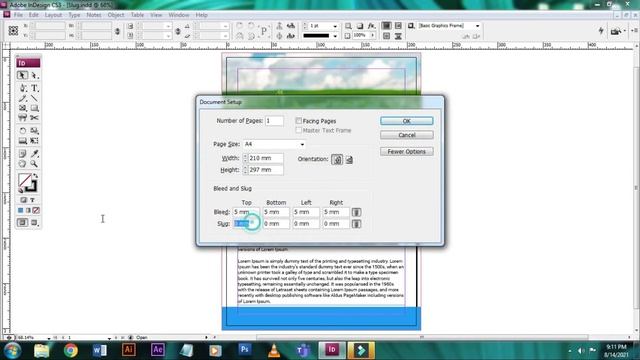This screenshot has width=640, height=360.
Task: Click formatting affects text T toggle
Action: pyautogui.click(x=33, y=200)
